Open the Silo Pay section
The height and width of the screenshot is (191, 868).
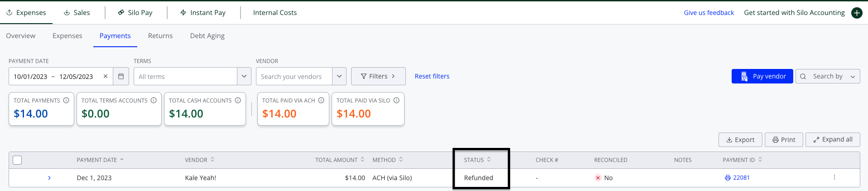point(135,13)
